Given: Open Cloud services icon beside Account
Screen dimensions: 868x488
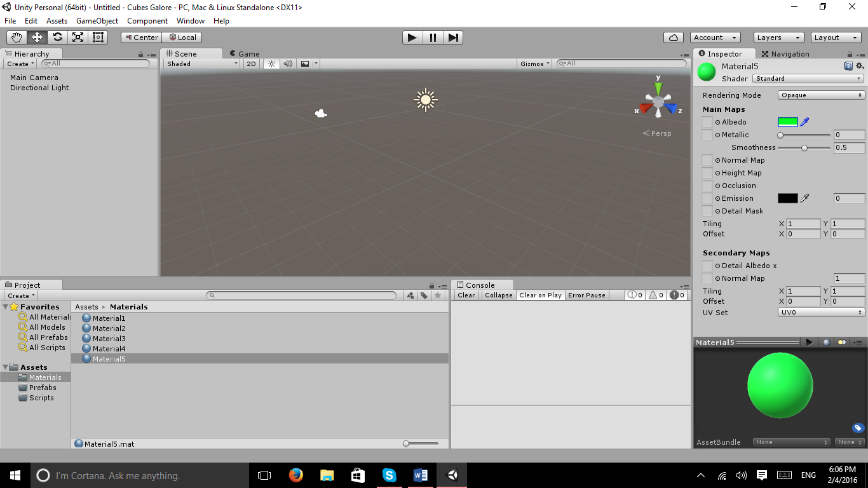Looking at the screenshot, I should 674,37.
